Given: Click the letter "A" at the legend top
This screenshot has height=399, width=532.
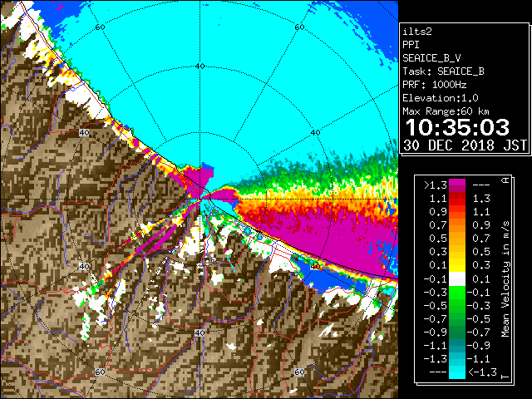Looking at the screenshot, I should click(x=505, y=180).
